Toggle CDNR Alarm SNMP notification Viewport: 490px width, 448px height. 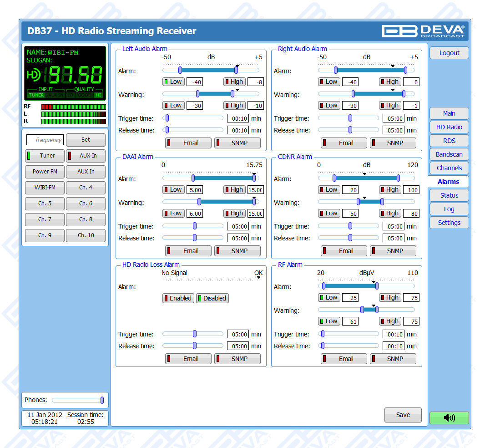click(393, 251)
